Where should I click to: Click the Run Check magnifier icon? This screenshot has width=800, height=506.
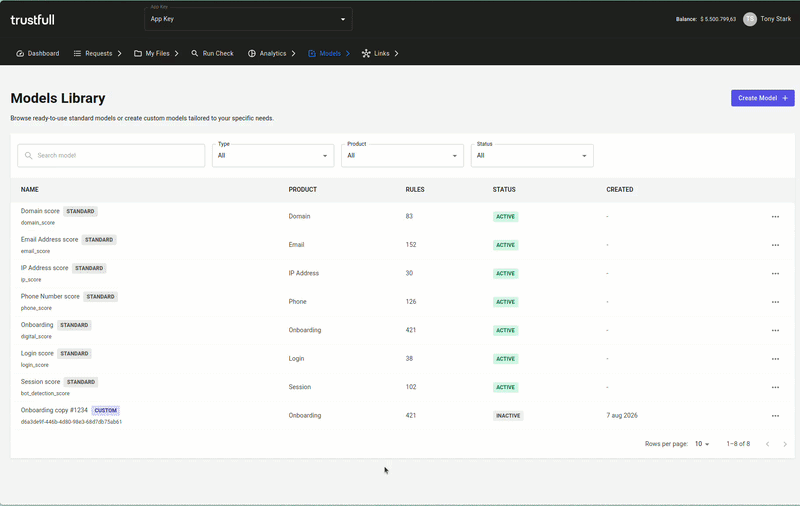194,54
